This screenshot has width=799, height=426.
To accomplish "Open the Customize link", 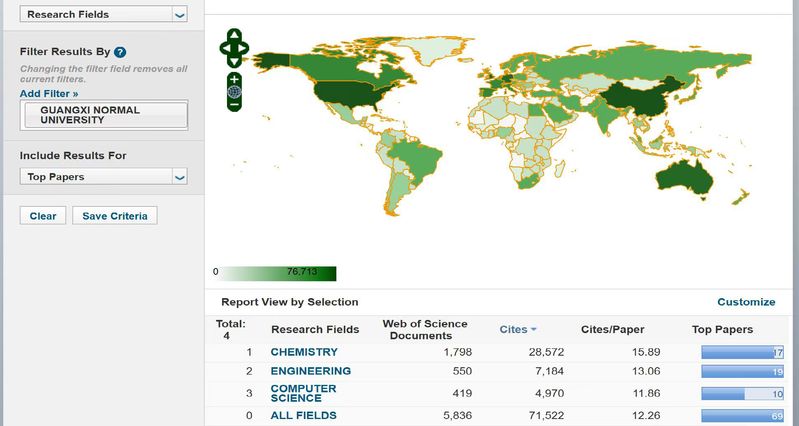I will [746, 302].
